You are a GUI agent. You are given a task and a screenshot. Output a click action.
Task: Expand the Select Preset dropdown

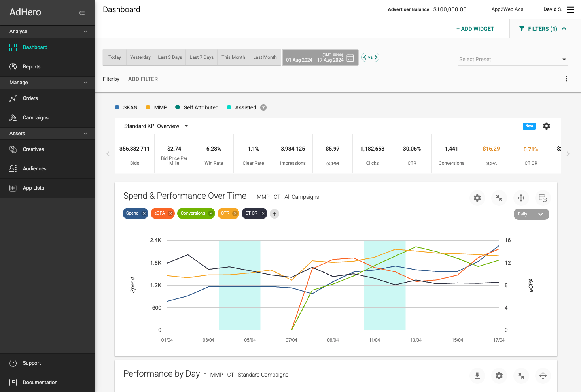513,59
